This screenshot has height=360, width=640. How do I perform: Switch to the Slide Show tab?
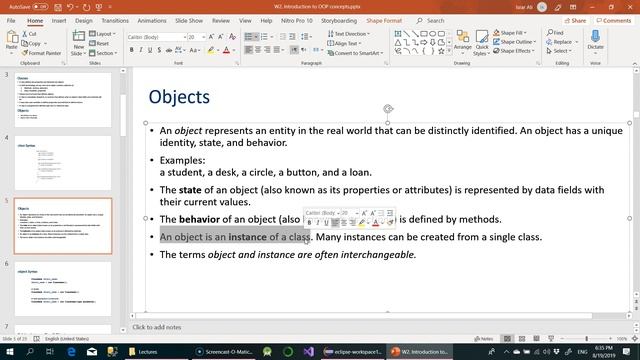[189, 20]
